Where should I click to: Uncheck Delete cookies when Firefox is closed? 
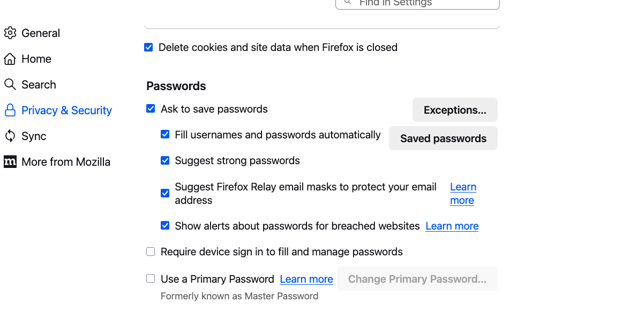(x=148, y=48)
